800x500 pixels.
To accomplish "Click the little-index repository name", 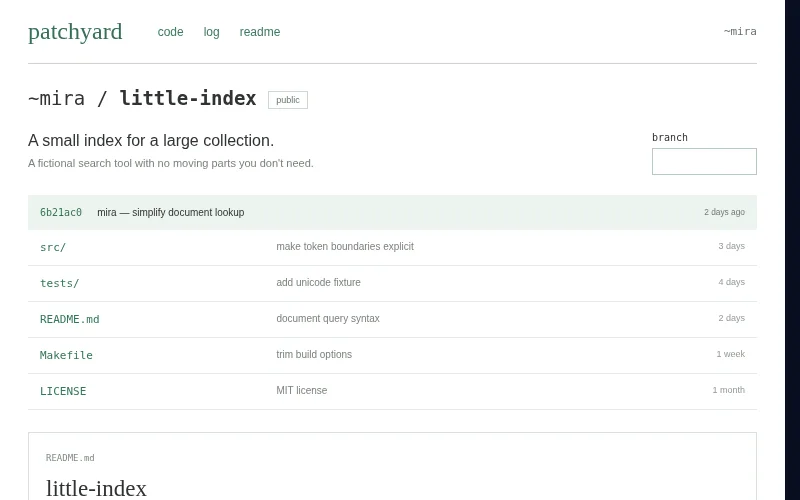I will pos(188,98).
